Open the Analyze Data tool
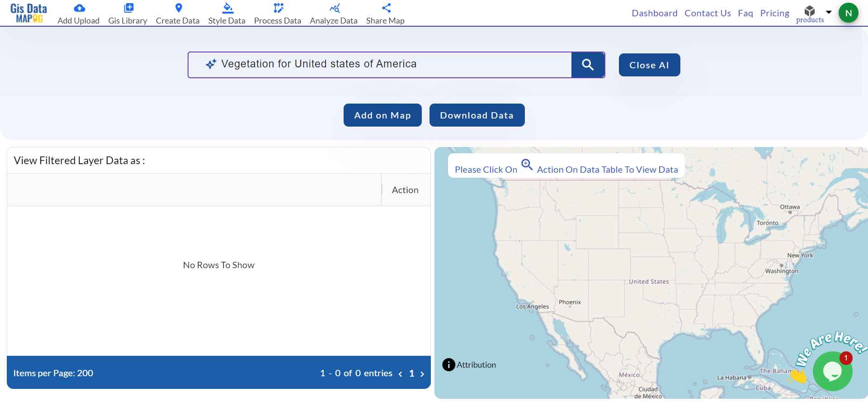The height and width of the screenshot is (402, 868). point(335,8)
